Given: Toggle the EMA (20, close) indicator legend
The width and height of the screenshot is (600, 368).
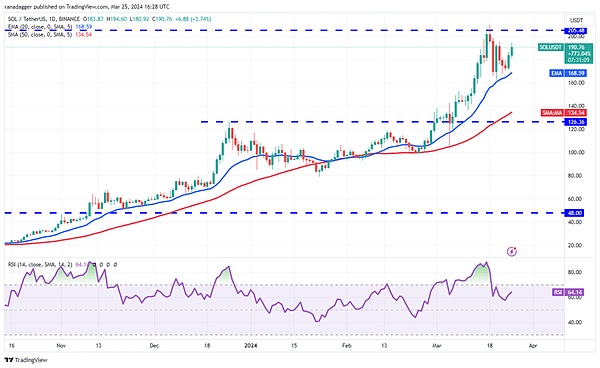Looking at the screenshot, I should click(41, 27).
